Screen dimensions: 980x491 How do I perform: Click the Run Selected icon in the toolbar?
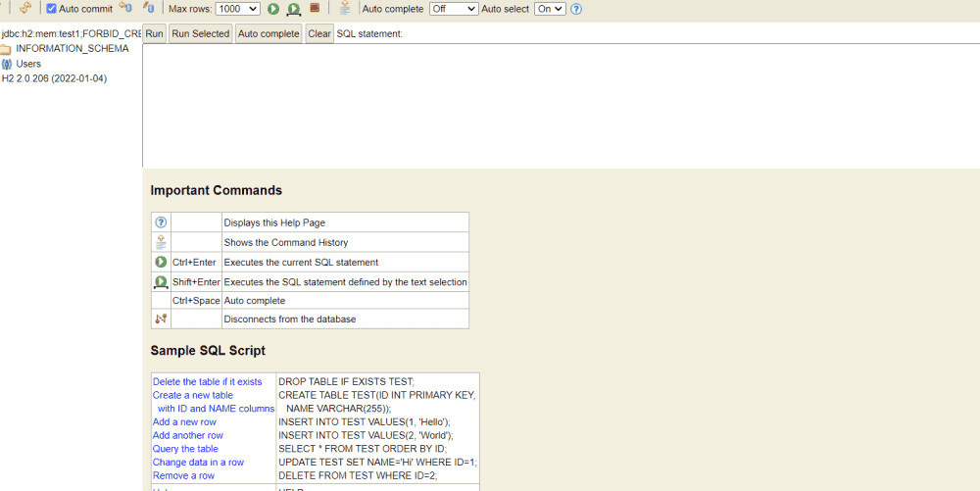293,9
